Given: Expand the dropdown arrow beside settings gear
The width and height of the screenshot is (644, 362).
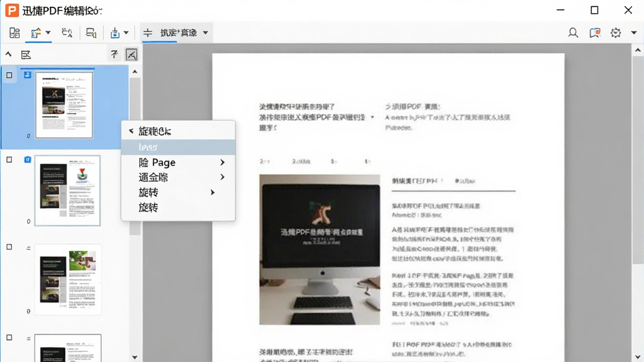Looking at the screenshot, I should (x=634, y=33).
